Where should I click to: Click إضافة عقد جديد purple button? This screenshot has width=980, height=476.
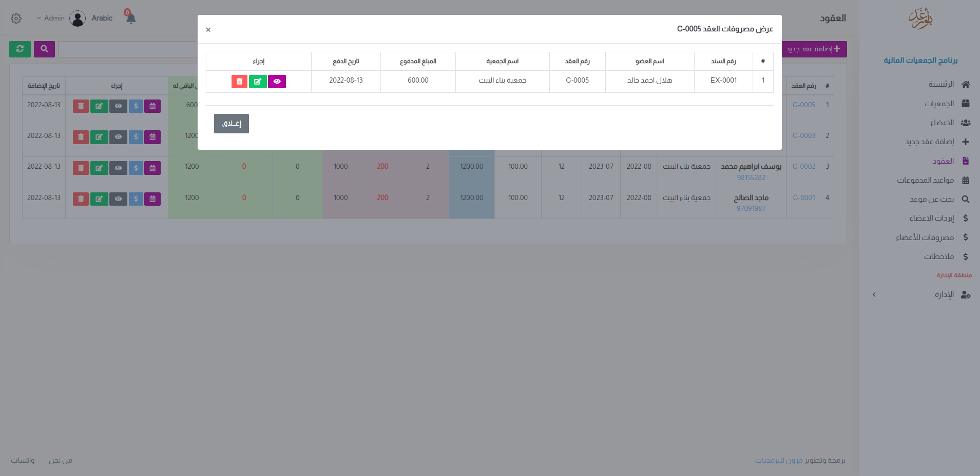[814, 49]
